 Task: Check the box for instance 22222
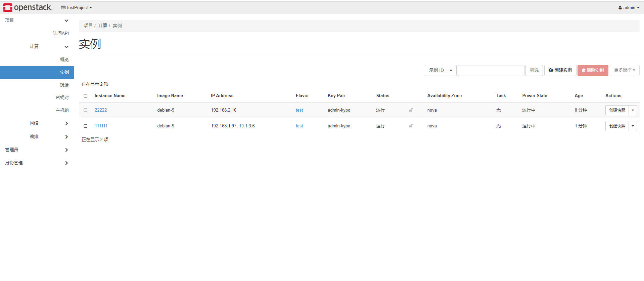[x=86, y=110]
